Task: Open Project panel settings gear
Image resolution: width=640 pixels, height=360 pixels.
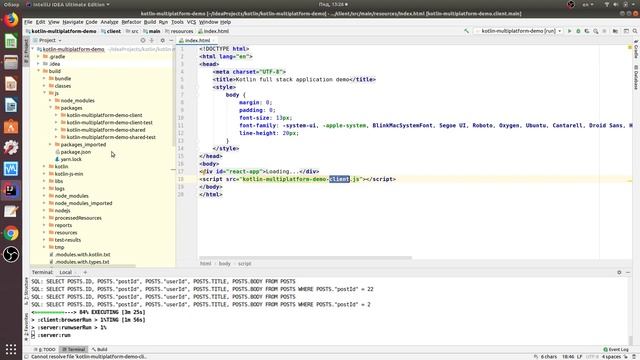Action: (x=162, y=40)
